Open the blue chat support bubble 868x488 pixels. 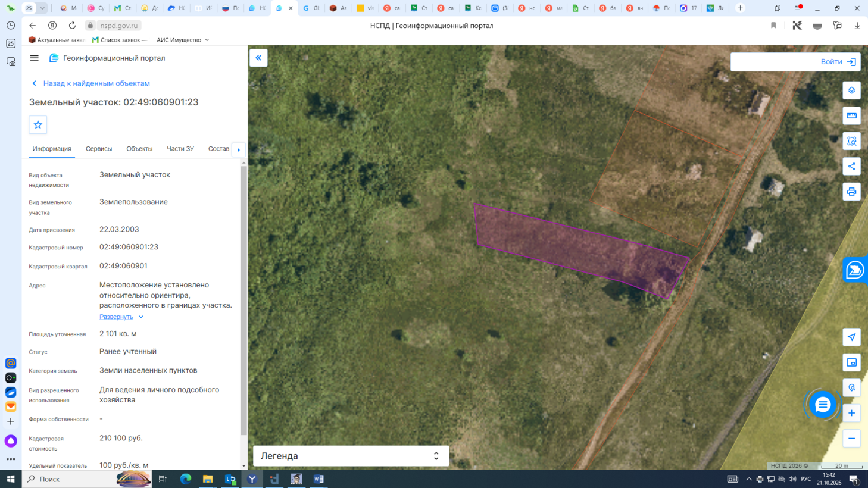(823, 405)
